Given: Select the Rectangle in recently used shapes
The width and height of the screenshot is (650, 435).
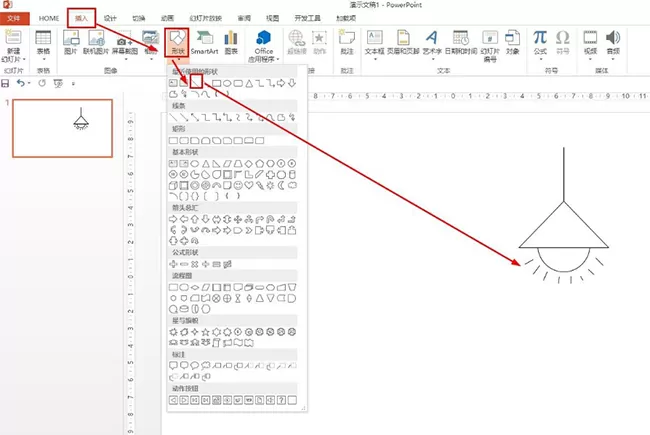Looking at the screenshot, I should pyautogui.click(x=216, y=83).
